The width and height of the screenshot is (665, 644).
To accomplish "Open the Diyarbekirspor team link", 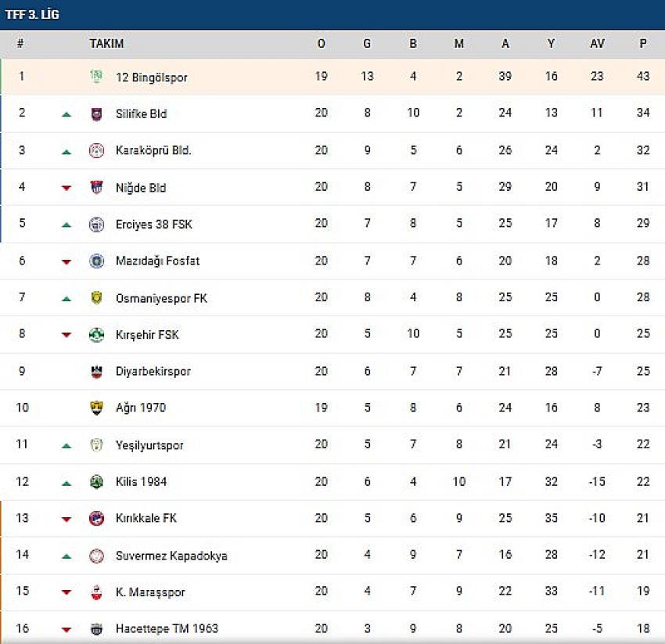I will [153, 371].
